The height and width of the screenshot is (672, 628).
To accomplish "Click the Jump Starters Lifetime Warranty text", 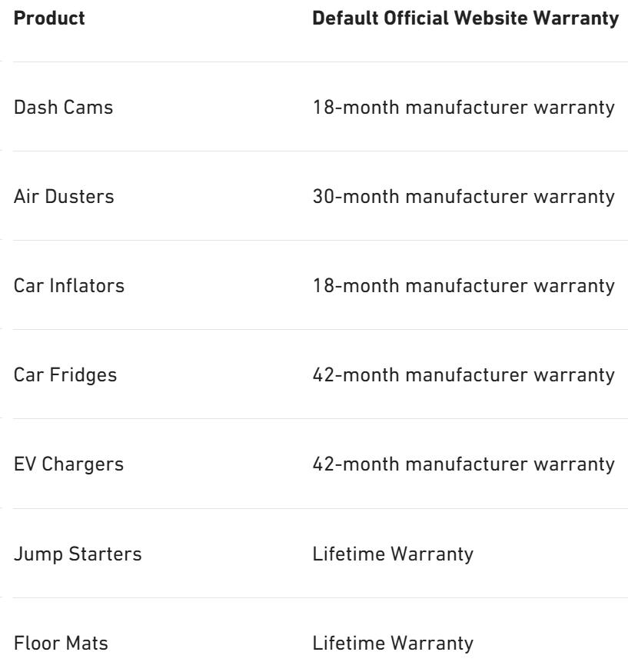I will click(392, 553).
